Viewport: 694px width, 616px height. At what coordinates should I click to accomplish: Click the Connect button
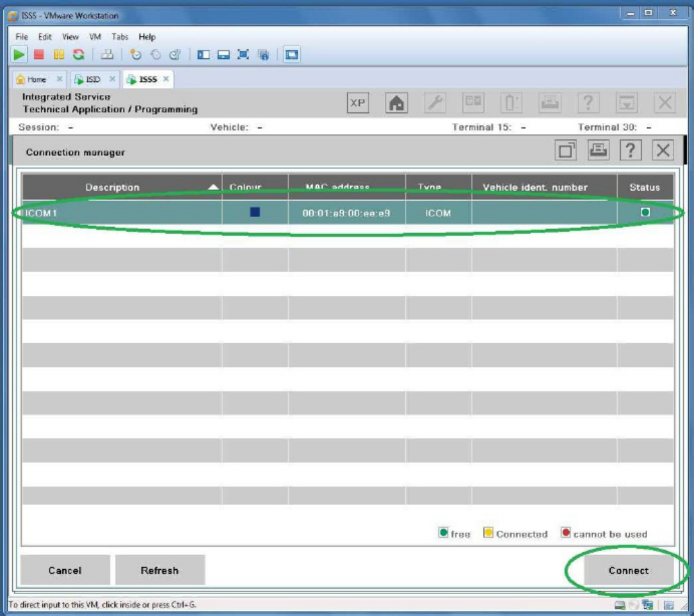[629, 570]
